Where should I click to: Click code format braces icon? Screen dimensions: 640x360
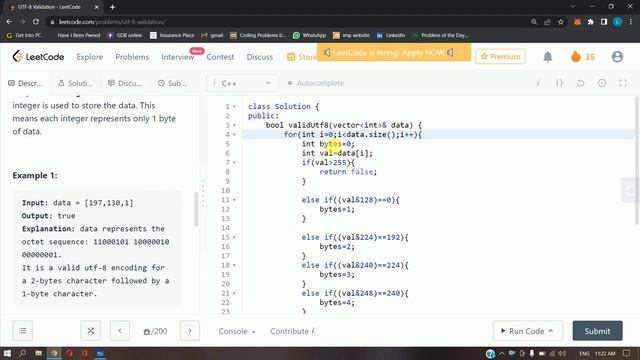559,83
